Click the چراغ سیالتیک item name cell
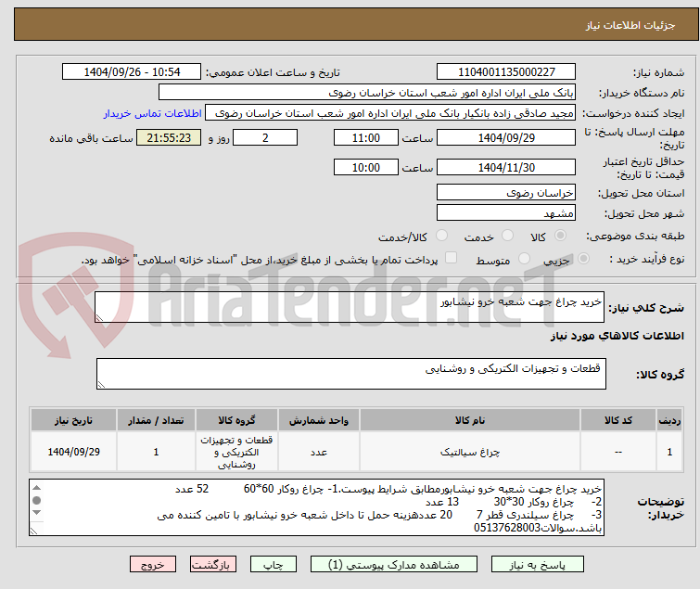700x589 pixels. point(470,452)
